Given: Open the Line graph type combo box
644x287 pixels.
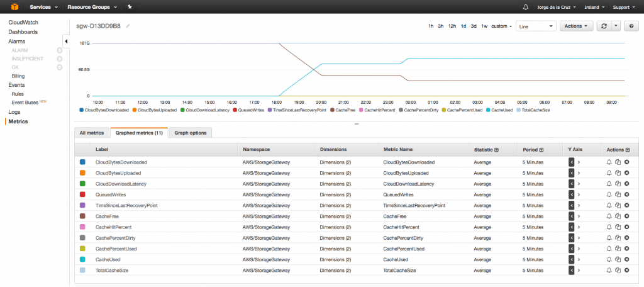Looking at the screenshot, I should 536,26.
